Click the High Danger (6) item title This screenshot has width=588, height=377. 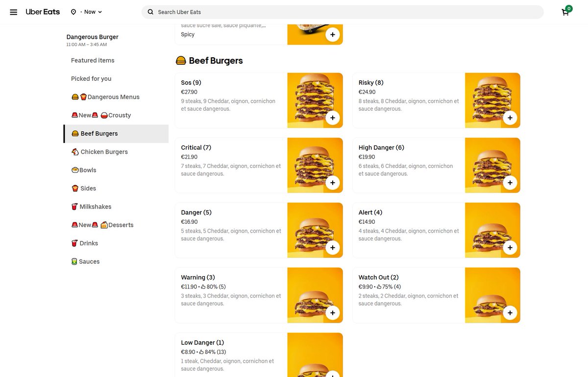pos(381,147)
